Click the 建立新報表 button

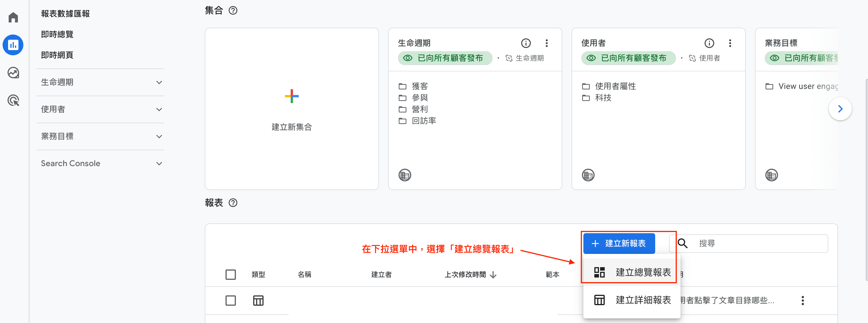619,243
